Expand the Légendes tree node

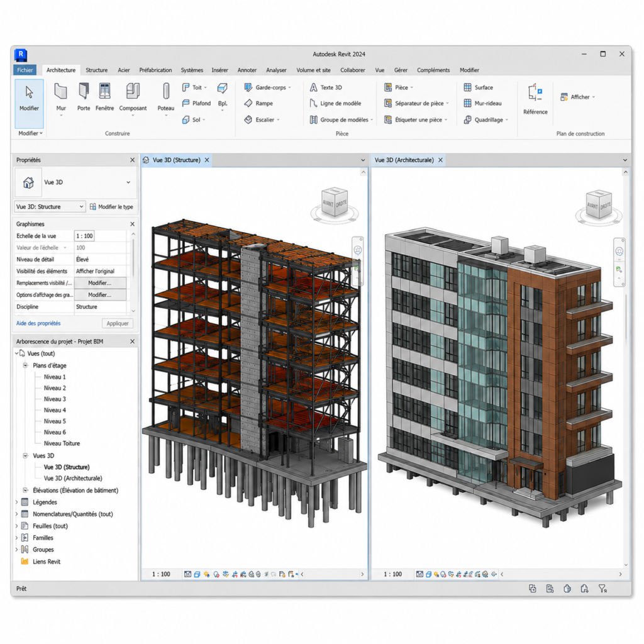(x=17, y=502)
